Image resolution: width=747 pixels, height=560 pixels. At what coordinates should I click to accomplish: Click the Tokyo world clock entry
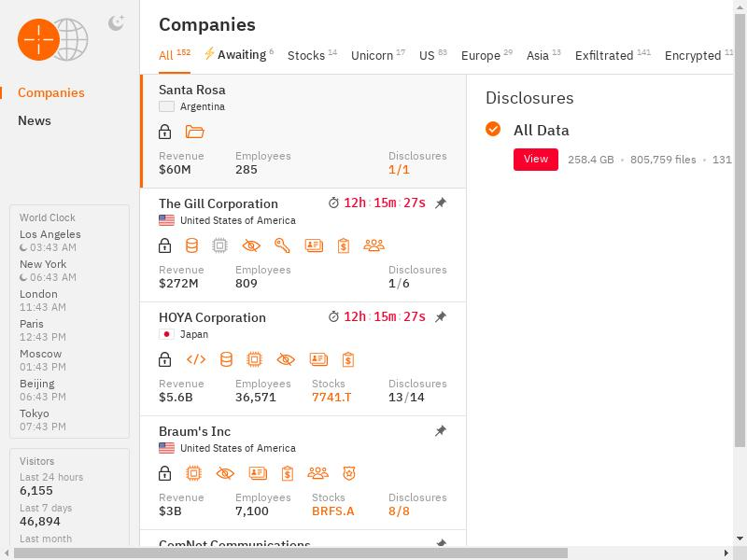coord(43,419)
